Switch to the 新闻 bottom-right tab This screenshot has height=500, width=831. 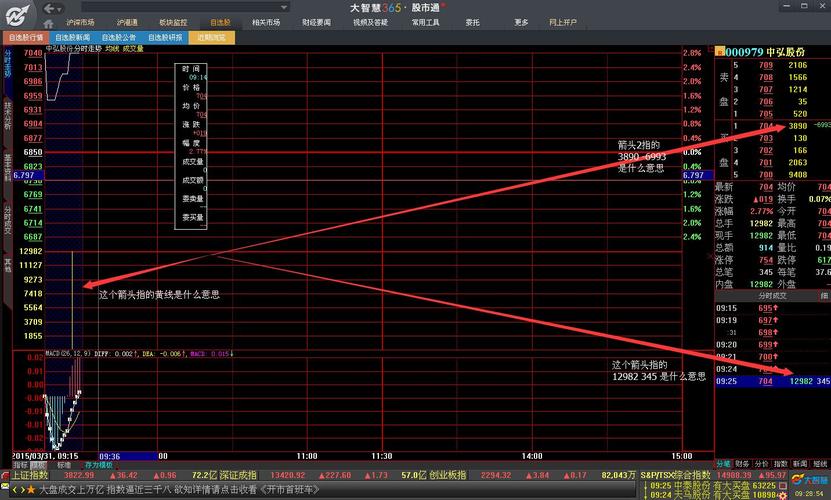tap(800, 464)
